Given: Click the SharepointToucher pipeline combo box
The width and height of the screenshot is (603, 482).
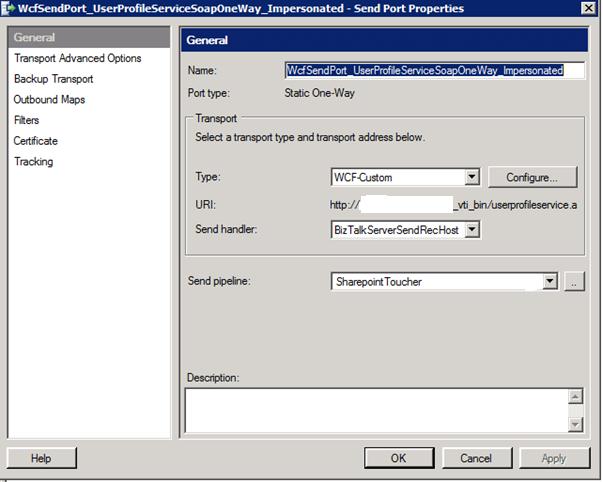Looking at the screenshot, I should 444,282.
